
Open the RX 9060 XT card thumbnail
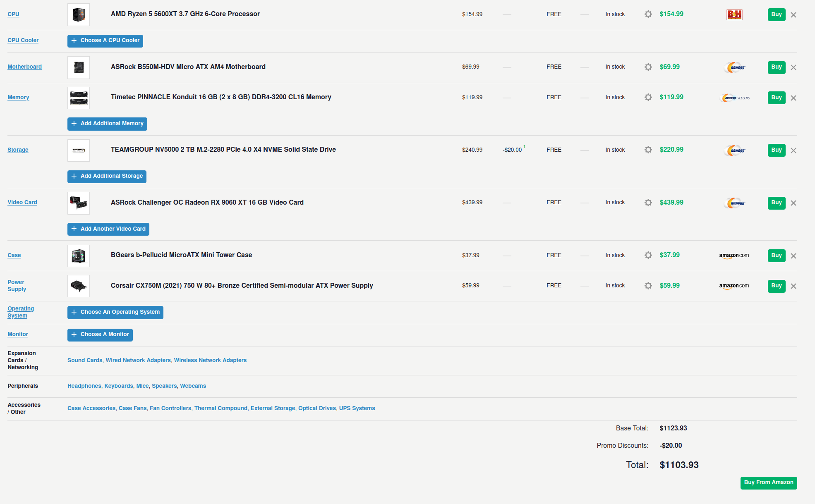click(x=79, y=203)
